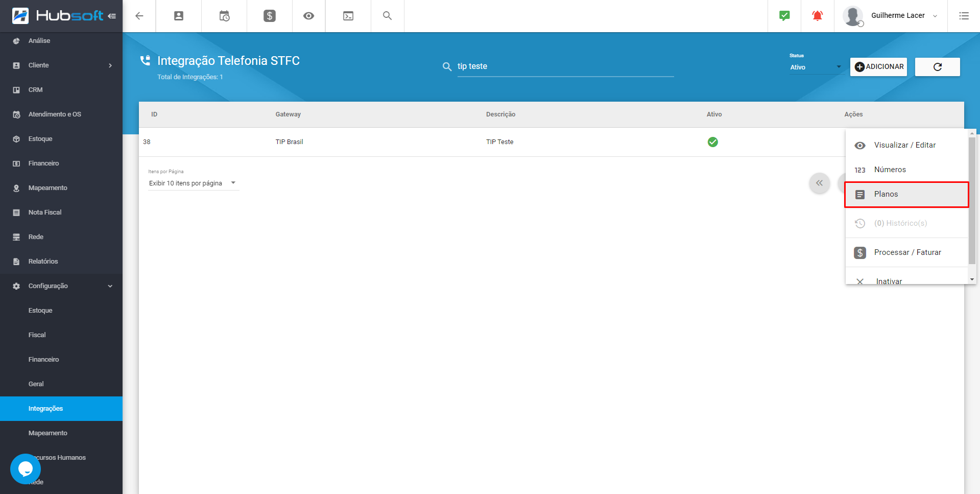
Task: Click the ADICIONAR button
Action: point(878,67)
